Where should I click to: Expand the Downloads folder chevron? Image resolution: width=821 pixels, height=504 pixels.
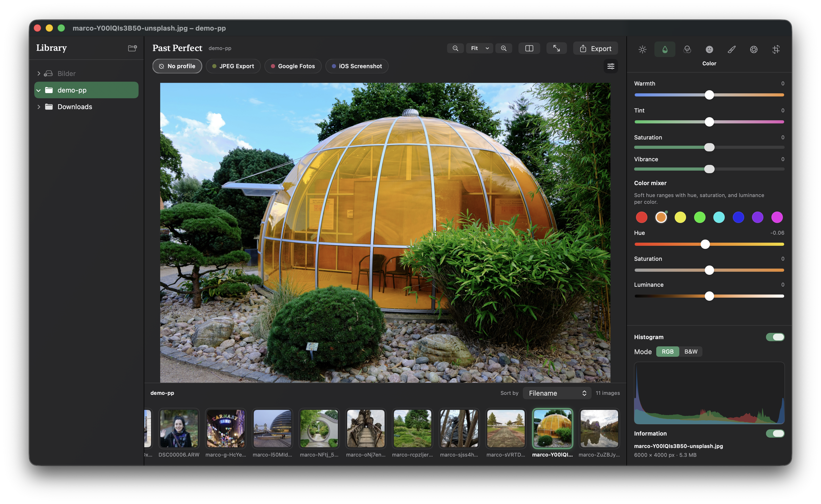(x=39, y=107)
